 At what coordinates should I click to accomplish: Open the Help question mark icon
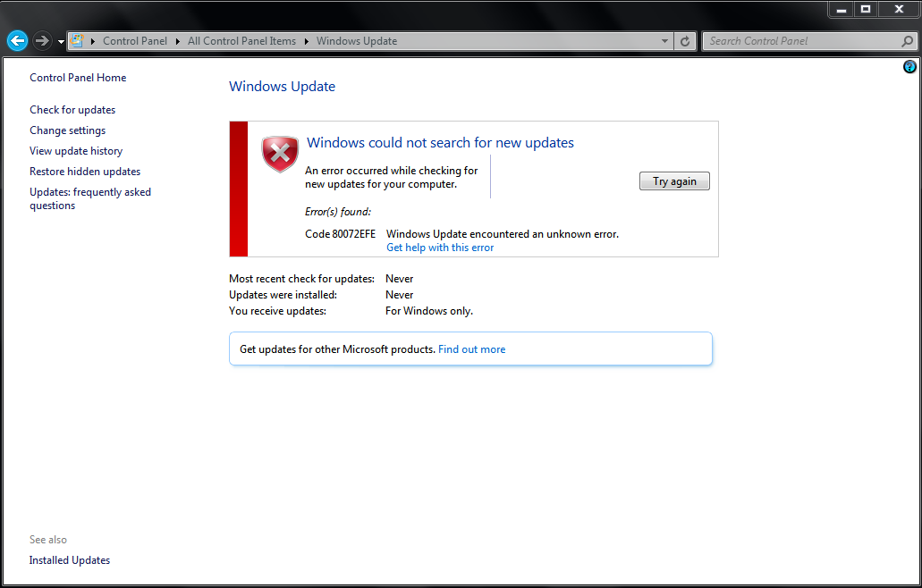pos(909,67)
